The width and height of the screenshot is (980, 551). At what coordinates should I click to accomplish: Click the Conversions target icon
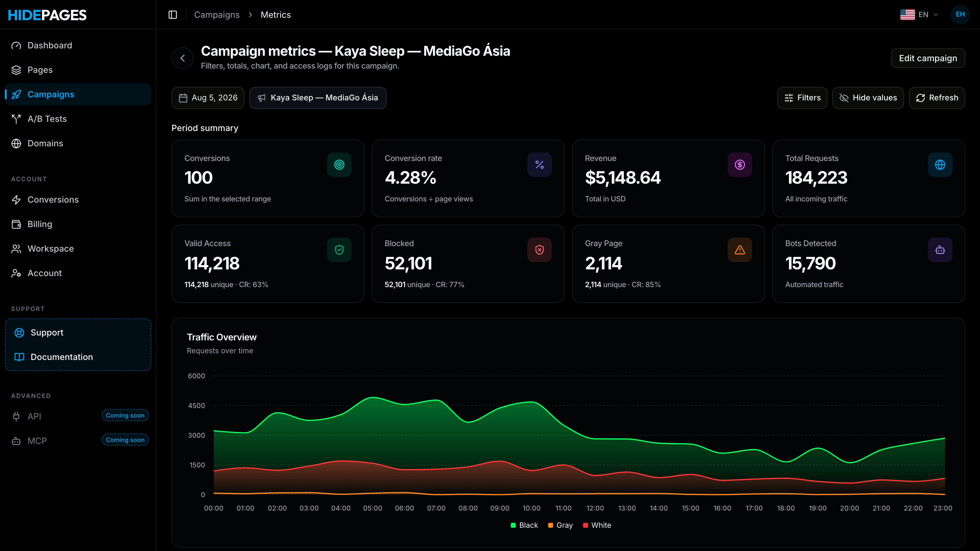(339, 165)
